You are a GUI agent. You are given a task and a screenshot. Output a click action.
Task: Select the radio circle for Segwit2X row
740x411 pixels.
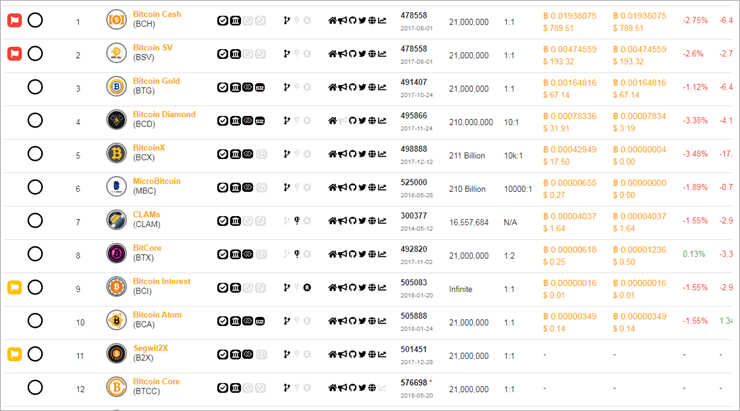tap(35, 354)
